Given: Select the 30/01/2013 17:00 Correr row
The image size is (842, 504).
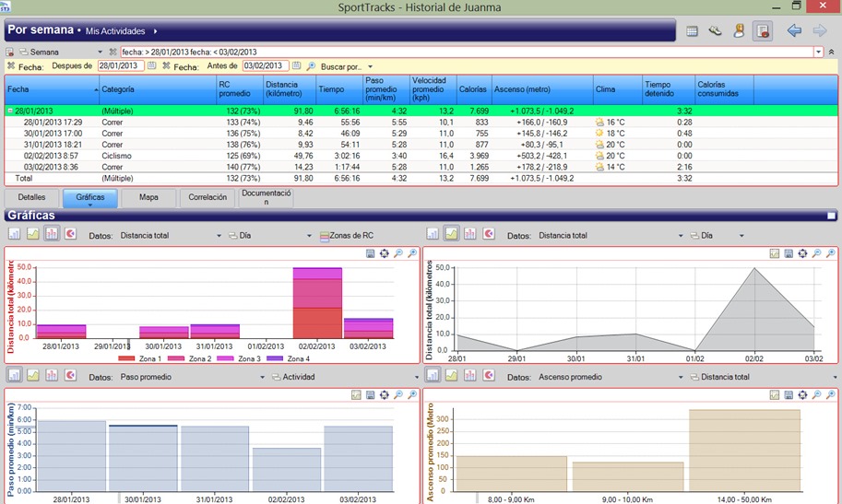Looking at the screenshot, I should click(x=421, y=133).
